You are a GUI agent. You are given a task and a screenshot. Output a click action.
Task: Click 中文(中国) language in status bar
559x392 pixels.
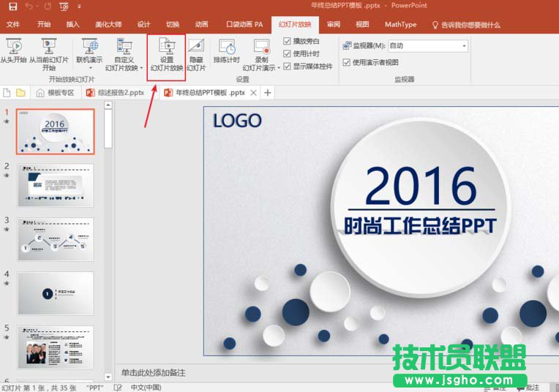pos(146,388)
